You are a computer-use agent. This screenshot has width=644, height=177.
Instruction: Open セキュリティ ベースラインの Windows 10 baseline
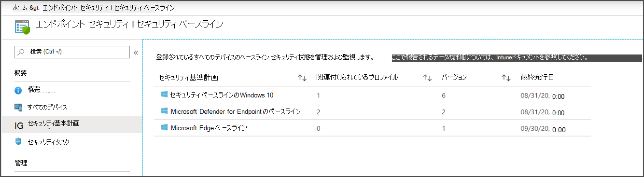click(222, 95)
